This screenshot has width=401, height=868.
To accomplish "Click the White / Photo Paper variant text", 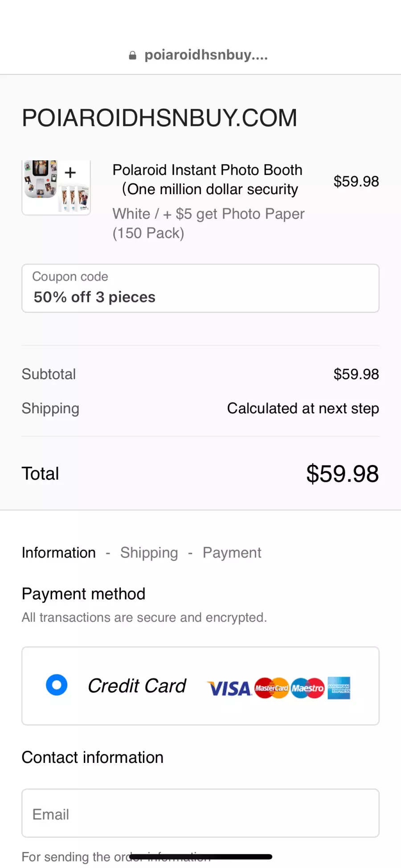I will tap(209, 223).
